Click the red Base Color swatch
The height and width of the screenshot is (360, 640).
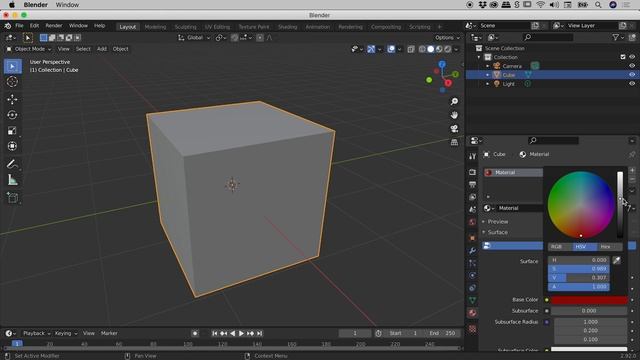click(589, 300)
